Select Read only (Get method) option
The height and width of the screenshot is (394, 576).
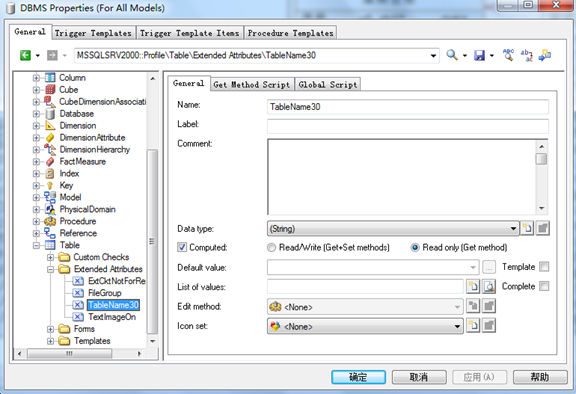415,247
